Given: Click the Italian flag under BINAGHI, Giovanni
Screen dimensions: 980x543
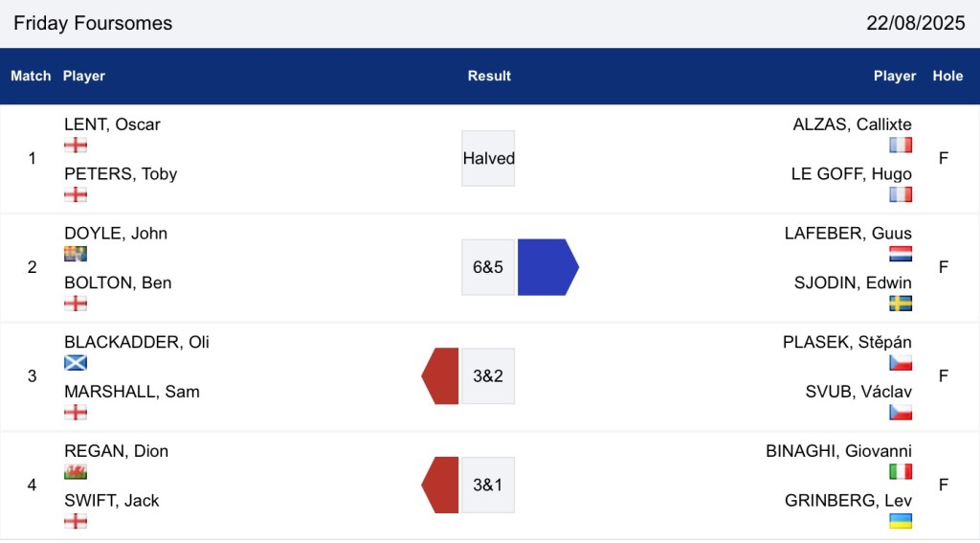Looking at the screenshot, I should click(900, 472).
